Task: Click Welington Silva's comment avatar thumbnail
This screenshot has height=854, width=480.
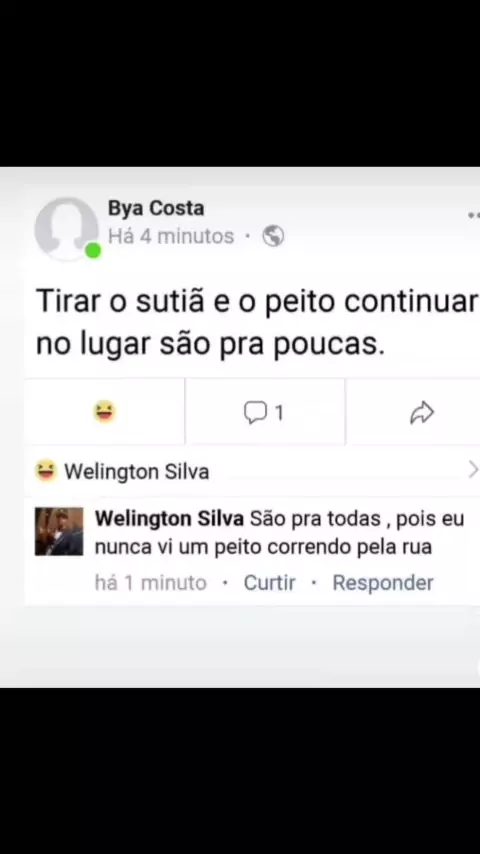Action: tap(59, 532)
